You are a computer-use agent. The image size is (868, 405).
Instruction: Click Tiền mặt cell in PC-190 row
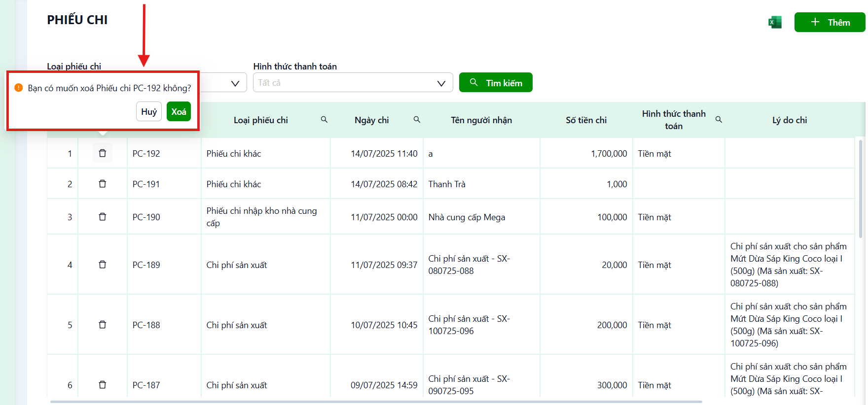tap(679, 217)
